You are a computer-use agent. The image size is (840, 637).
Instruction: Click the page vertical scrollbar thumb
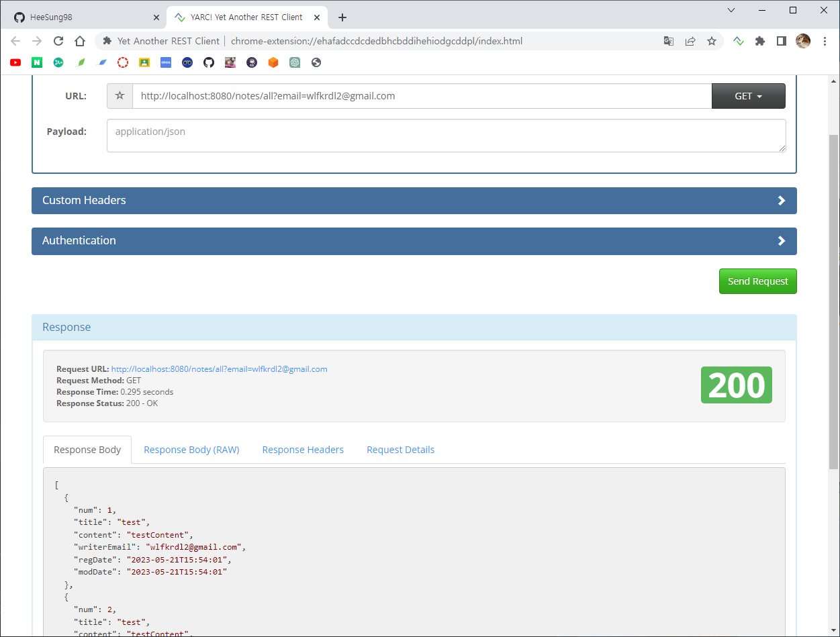pyautogui.click(x=834, y=301)
